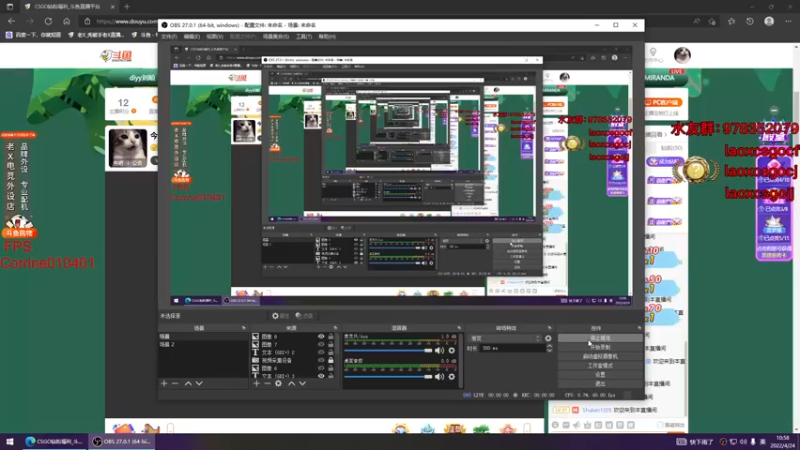
Task: Click the Edge refresh button
Action: (x=48, y=21)
